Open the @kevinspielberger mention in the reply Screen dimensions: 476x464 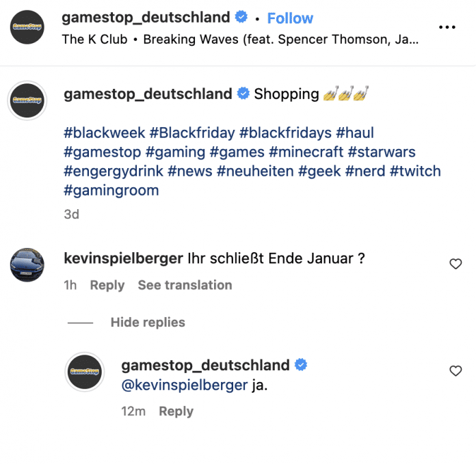[184, 385]
